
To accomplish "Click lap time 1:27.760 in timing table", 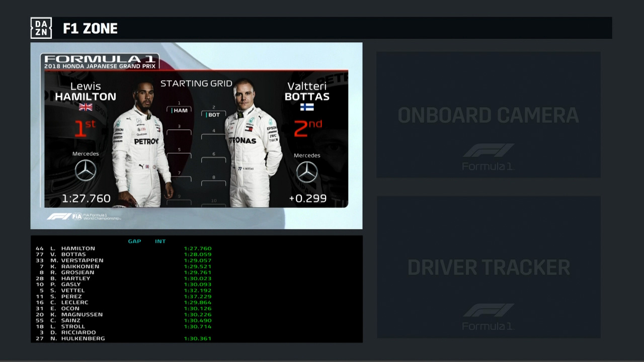I will pos(198,248).
